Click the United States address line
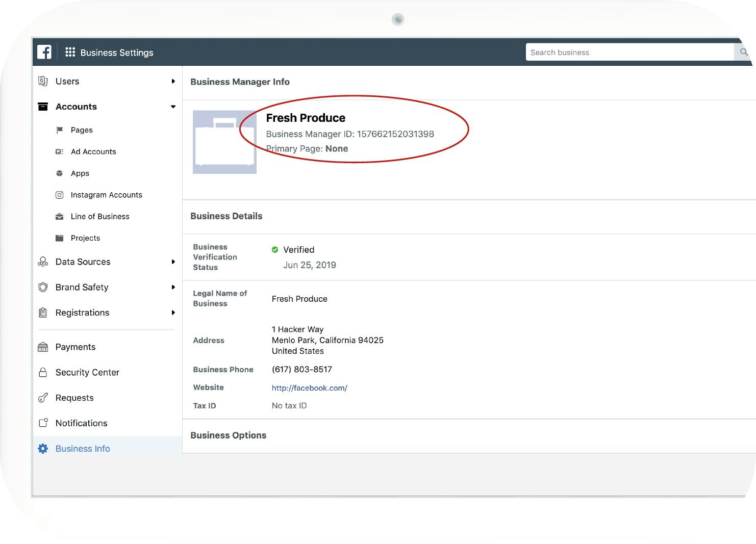The image size is (756, 544). coord(297,351)
